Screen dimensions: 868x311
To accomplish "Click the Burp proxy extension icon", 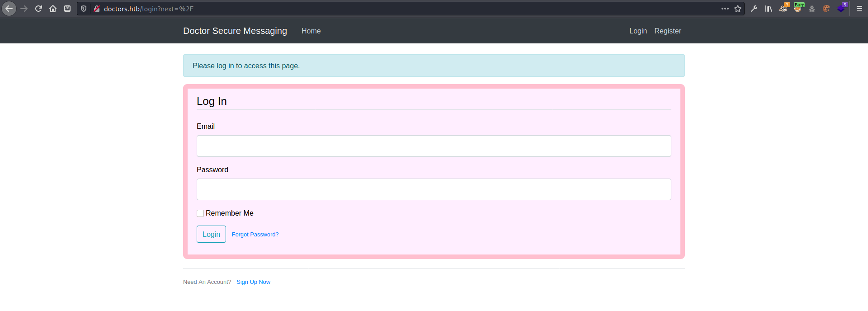I will (x=797, y=9).
